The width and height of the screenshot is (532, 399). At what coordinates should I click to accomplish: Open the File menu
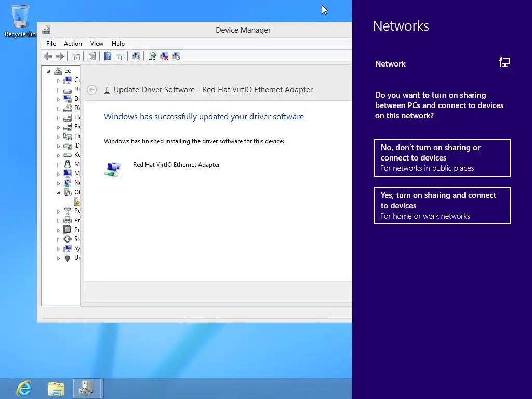(51, 44)
